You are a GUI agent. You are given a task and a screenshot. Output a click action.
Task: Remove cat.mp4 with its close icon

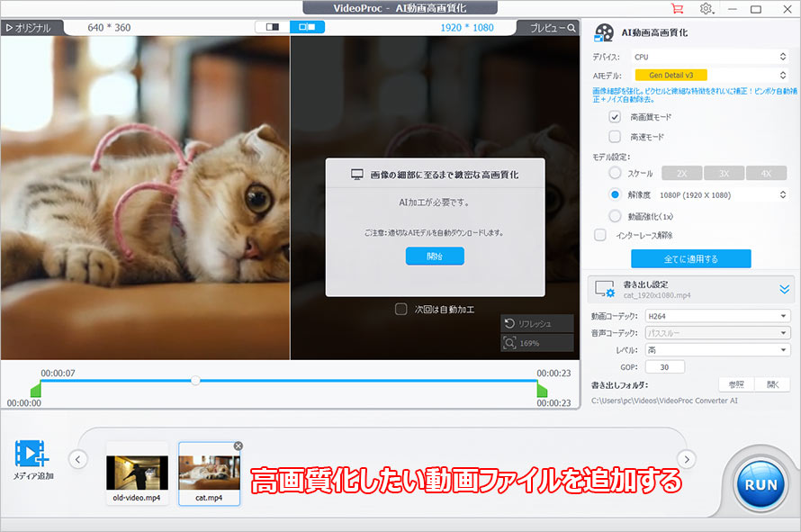[x=238, y=446]
